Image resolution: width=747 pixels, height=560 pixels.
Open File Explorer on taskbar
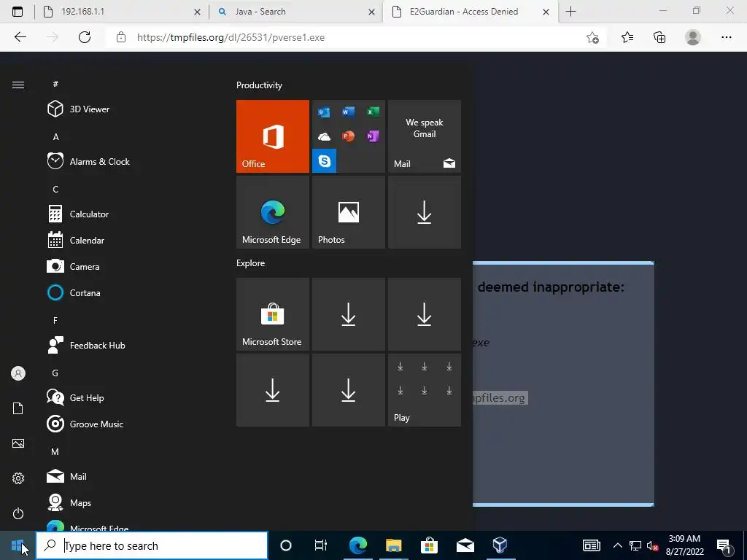point(393,545)
